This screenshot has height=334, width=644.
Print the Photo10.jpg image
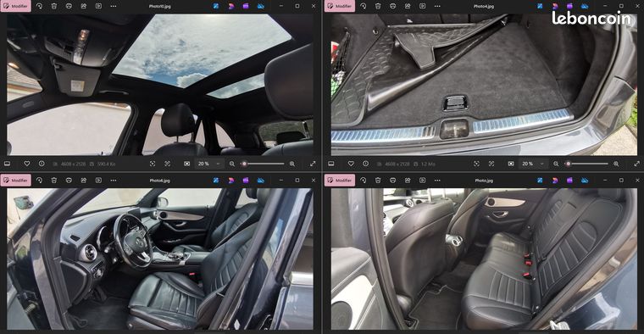69,6
